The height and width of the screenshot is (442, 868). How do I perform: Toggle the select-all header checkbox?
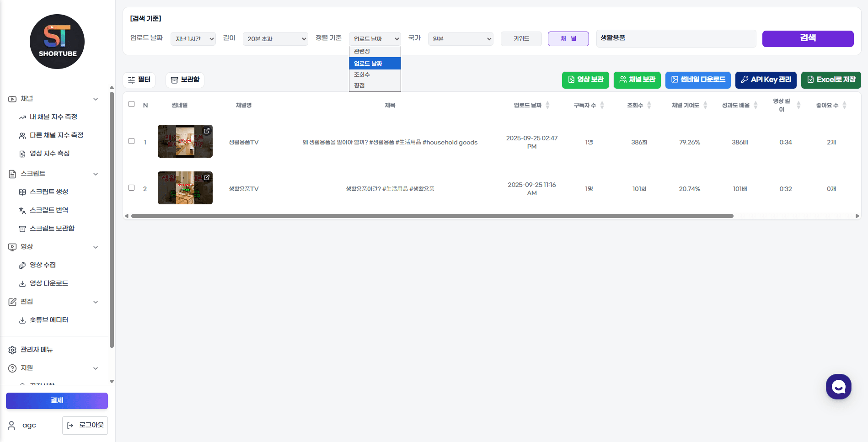click(x=132, y=104)
